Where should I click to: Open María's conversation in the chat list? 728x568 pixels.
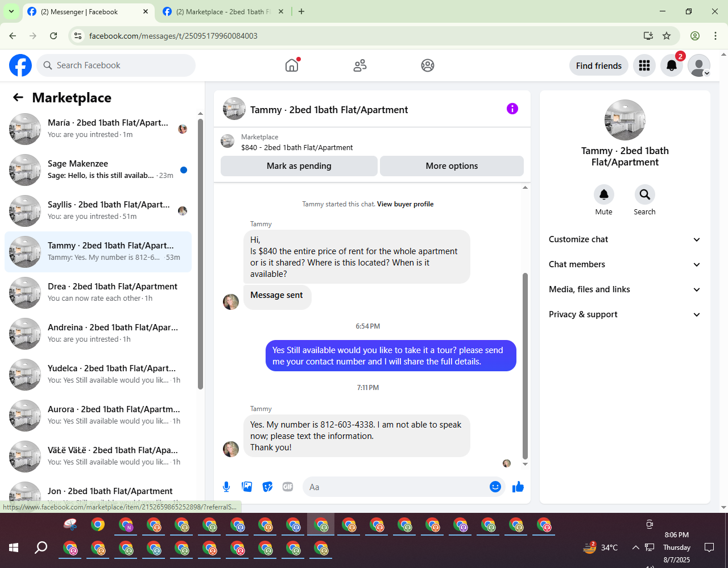point(98,129)
